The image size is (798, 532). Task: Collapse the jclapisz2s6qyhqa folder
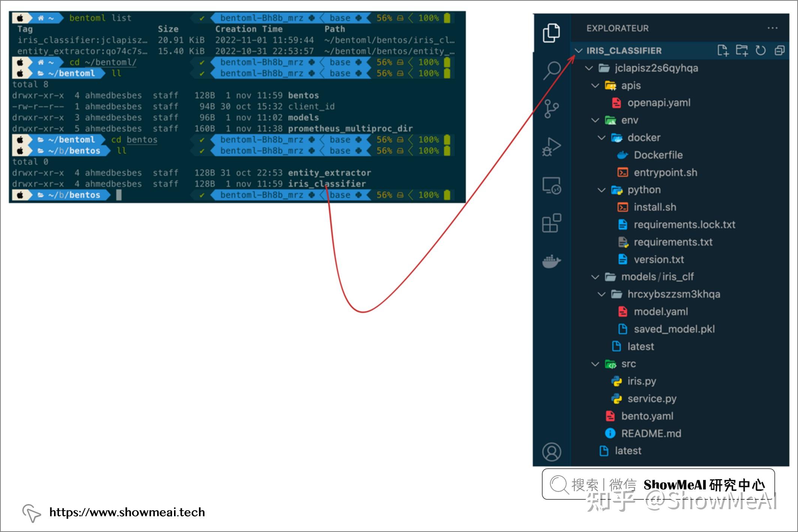click(589, 68)
